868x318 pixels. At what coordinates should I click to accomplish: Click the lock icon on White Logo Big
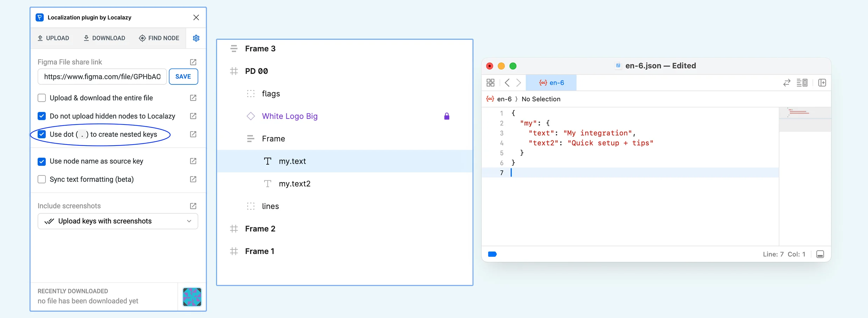pyautogui.click(x=446, y=116)
